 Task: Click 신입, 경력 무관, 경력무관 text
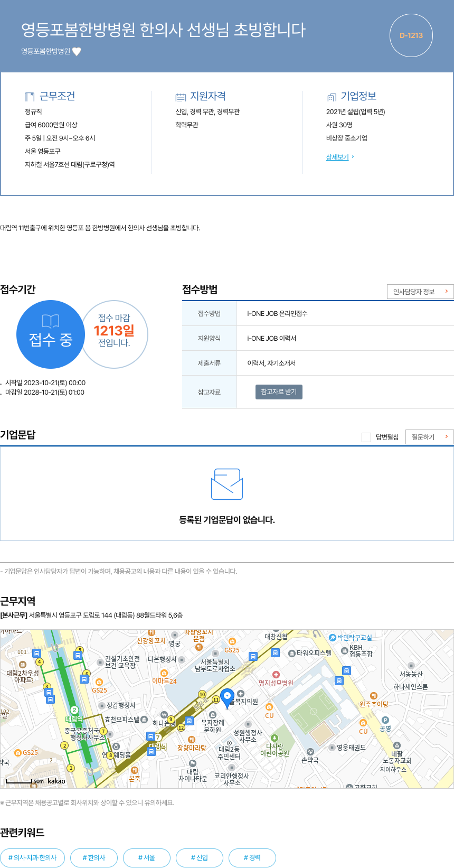(x=207, y=111)
